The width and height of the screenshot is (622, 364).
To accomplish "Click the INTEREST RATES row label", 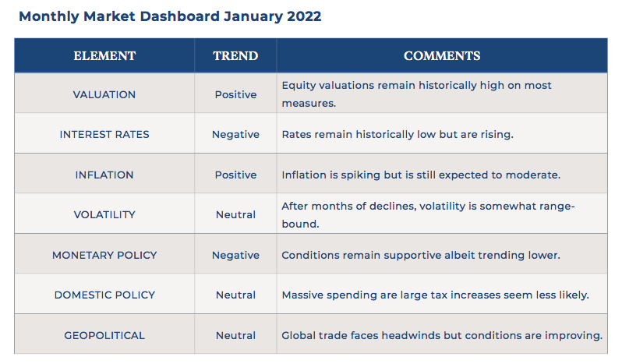I will pos(104,135).
